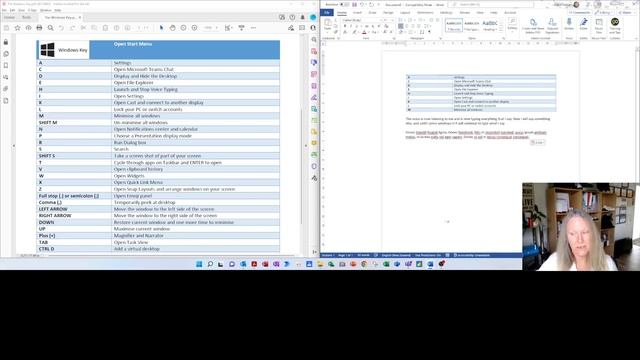640x360 pixels.
Task: Click the three-dots more tools icon in Acrobat
Action: click(253, 28)
